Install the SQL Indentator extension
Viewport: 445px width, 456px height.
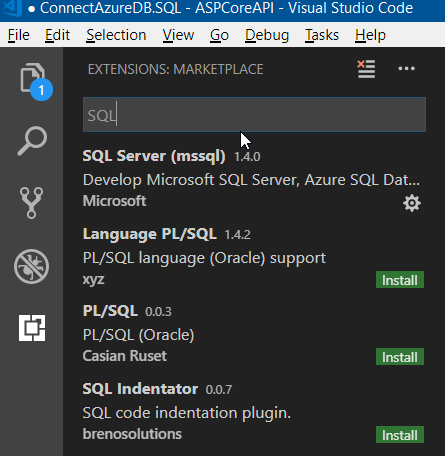(400, 435)
